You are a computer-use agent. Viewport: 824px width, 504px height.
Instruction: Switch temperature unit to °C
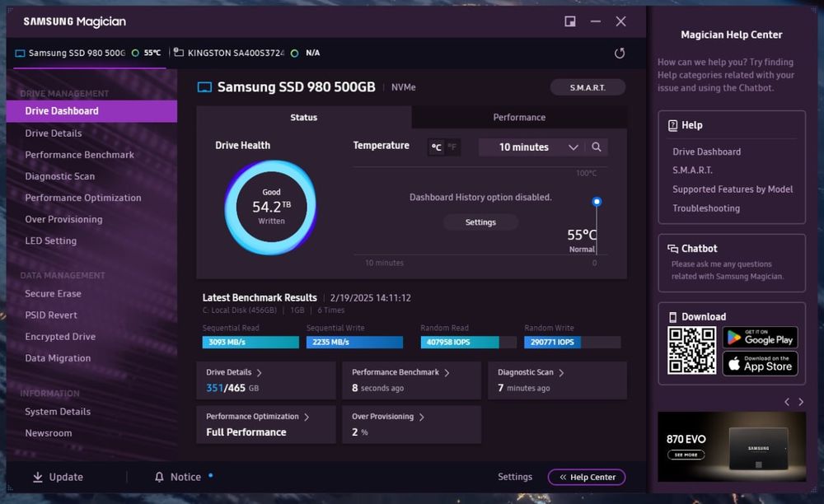pyautogui.click(x=436, y=147)
